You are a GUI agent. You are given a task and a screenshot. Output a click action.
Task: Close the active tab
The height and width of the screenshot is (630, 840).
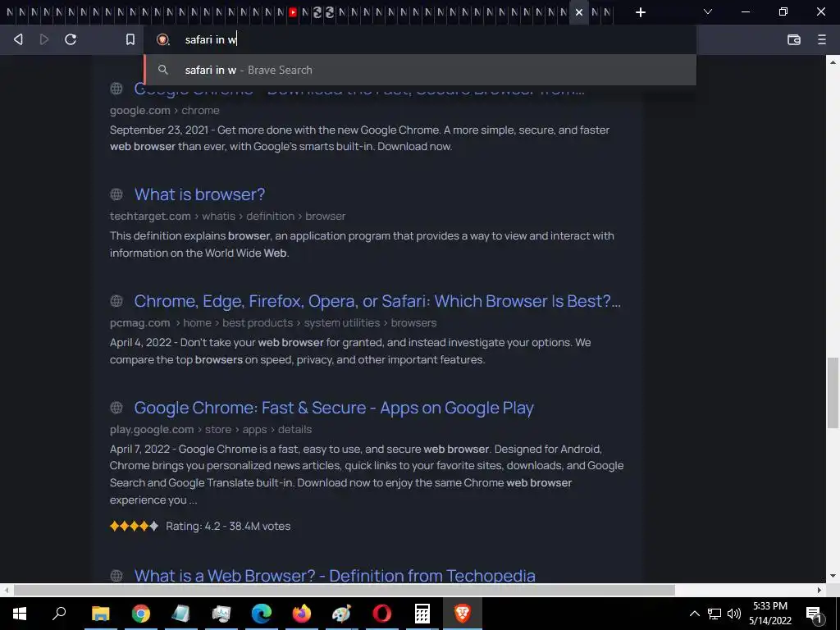tap(579, 11)
